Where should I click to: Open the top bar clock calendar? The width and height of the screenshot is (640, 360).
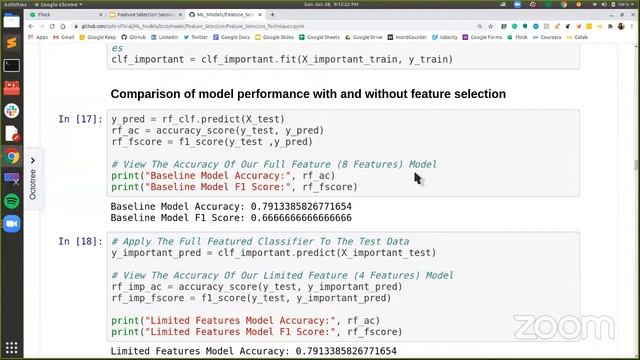pyautogui.click(x=331, y=4)
